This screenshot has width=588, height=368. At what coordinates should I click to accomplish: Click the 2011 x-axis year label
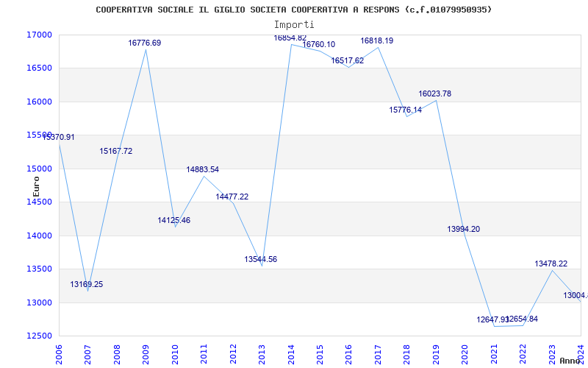point(204,354)
